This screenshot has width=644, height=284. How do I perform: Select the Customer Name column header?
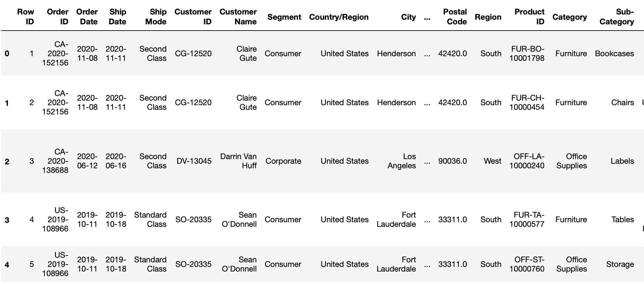238,17
